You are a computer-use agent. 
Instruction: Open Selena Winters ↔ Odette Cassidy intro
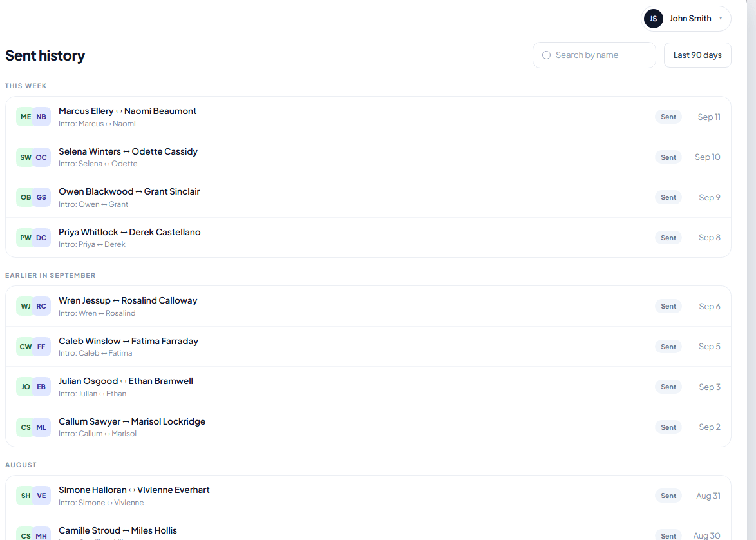tap(368, 157)
